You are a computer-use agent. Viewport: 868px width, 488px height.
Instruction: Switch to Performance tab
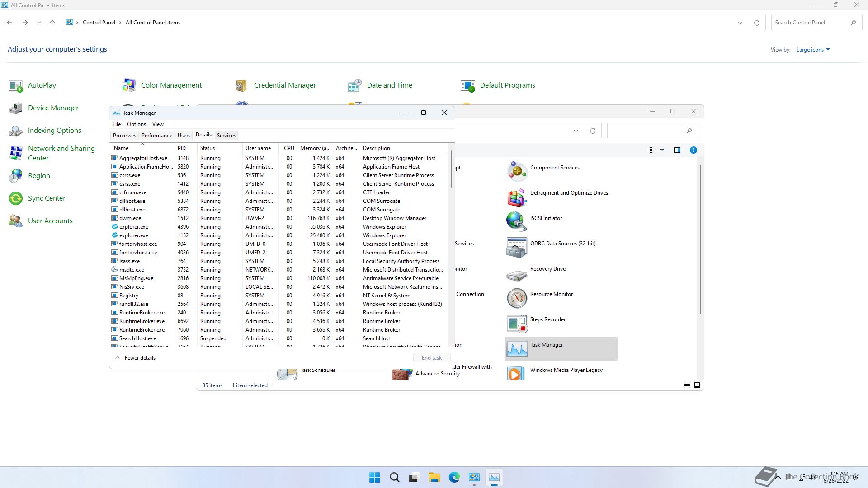[156, 136]
